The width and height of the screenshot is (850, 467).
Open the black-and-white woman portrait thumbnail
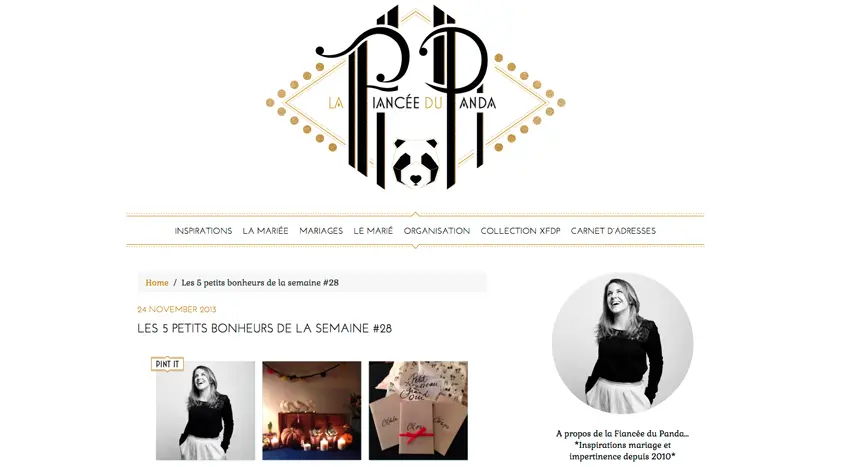[205, 411]
